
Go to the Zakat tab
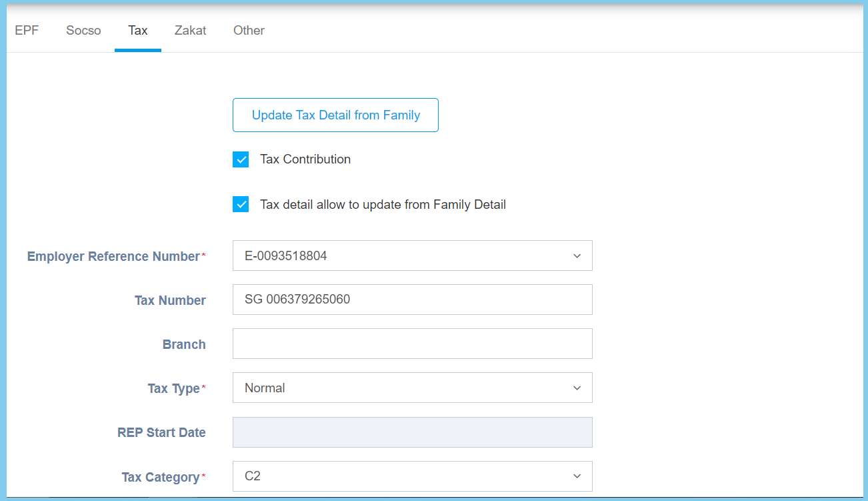point(190,31)
